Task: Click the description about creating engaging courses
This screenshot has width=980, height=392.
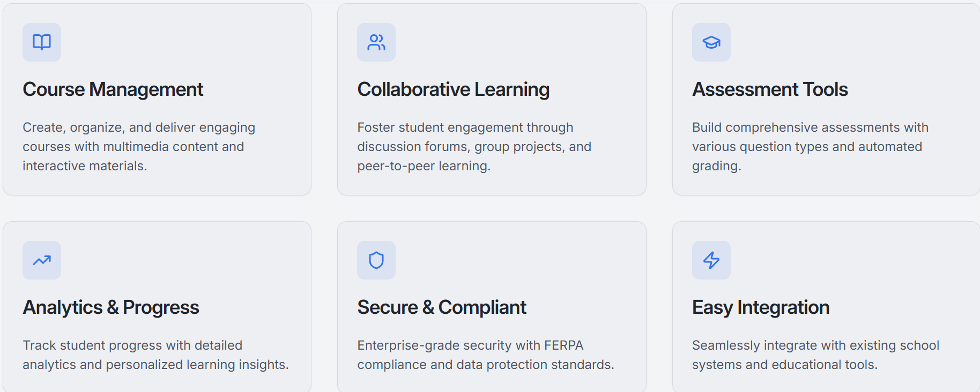Action: (139, 146)
